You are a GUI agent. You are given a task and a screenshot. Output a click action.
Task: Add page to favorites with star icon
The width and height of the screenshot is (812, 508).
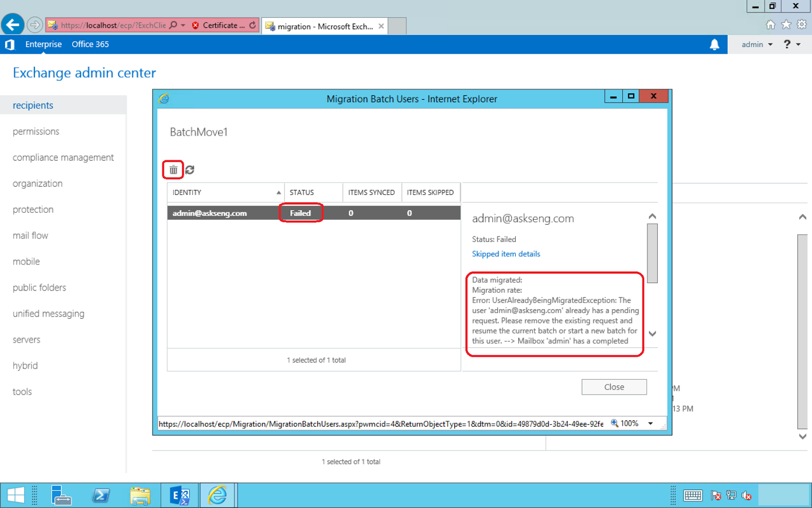pyautogui.click(x=786, y=24)
